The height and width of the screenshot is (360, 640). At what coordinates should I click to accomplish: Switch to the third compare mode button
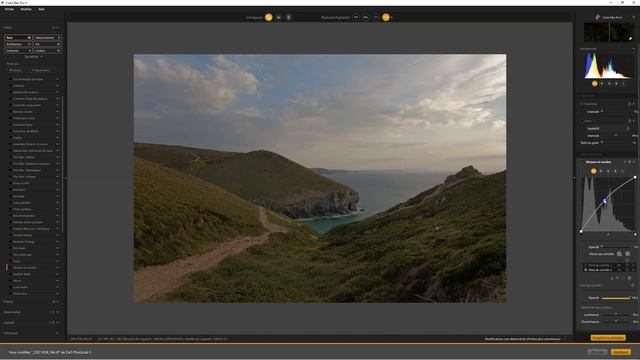289,17
